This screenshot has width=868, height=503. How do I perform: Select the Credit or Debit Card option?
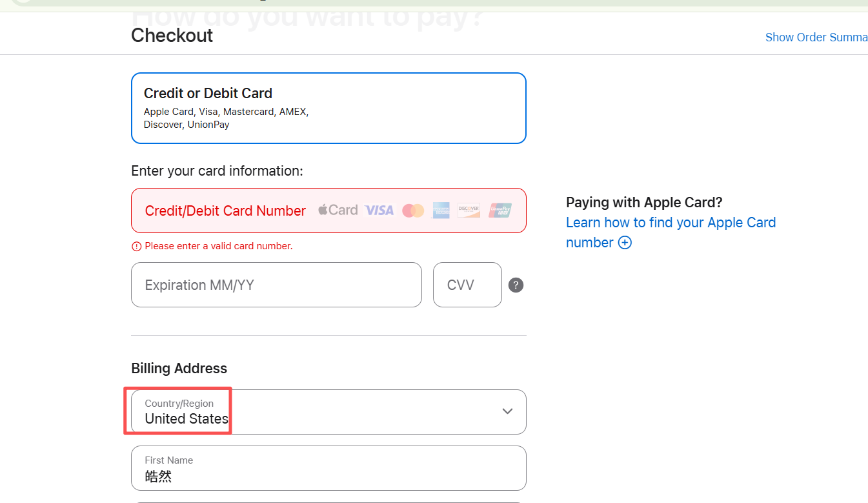[328, 108]
